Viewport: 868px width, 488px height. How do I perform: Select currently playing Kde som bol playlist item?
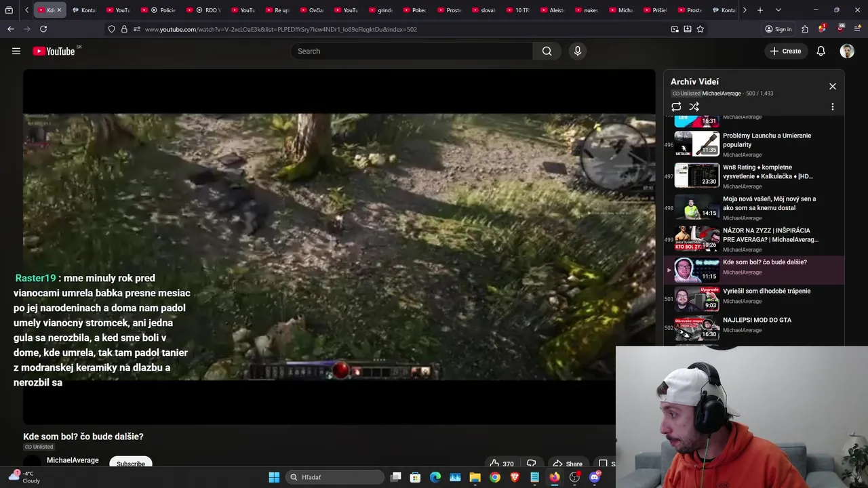(x=754, y=270)
